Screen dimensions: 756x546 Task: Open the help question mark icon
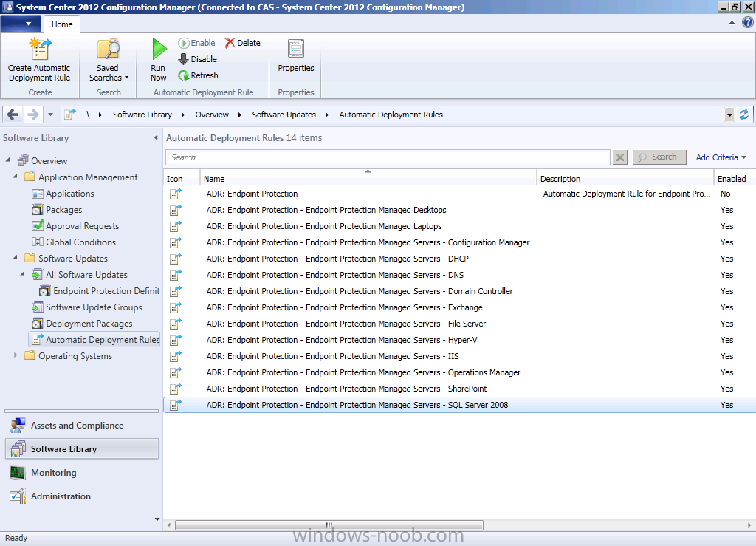tap(747, 22)
